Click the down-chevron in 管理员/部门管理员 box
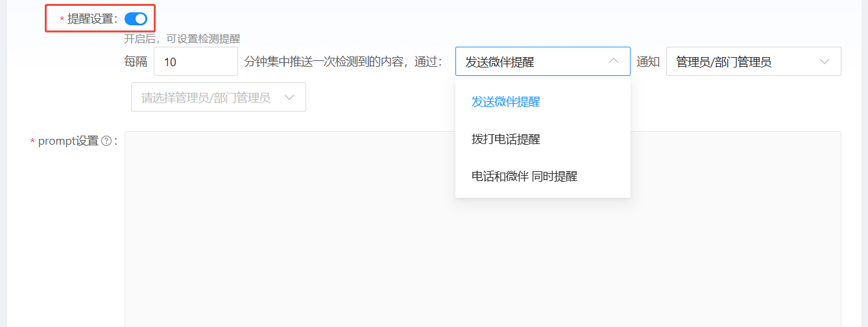The height and width of the screenshot is (327, 868). (x=825, y=62)
